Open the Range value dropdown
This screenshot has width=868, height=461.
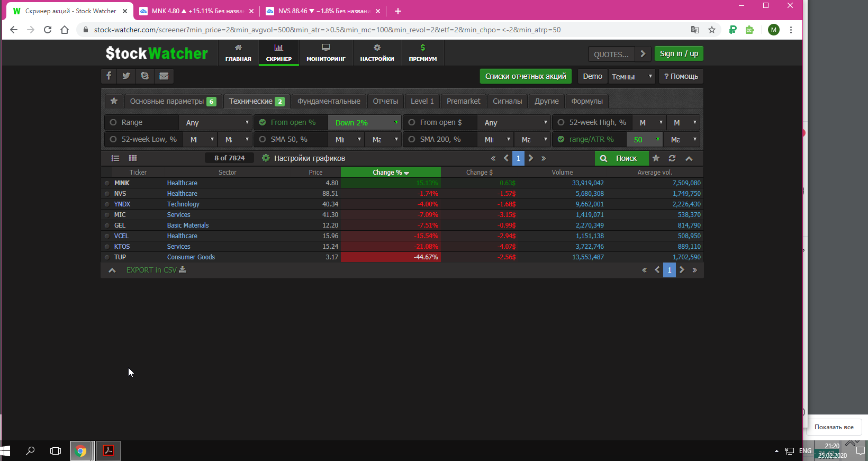pos(215,122)
